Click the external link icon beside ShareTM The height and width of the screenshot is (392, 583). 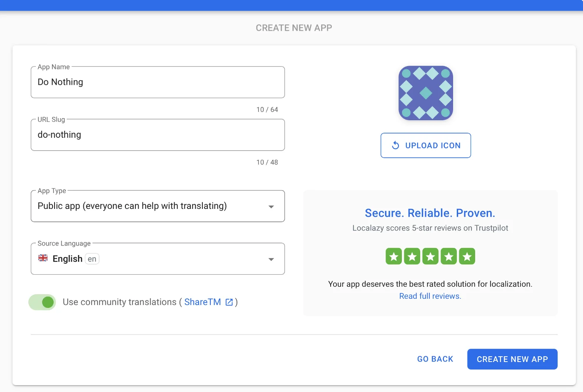click(x=229, y=302)
